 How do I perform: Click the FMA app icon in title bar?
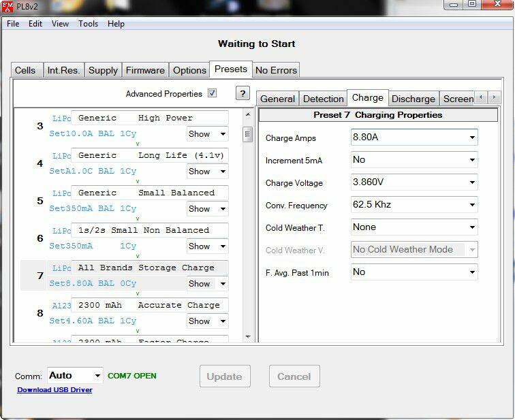7,6
